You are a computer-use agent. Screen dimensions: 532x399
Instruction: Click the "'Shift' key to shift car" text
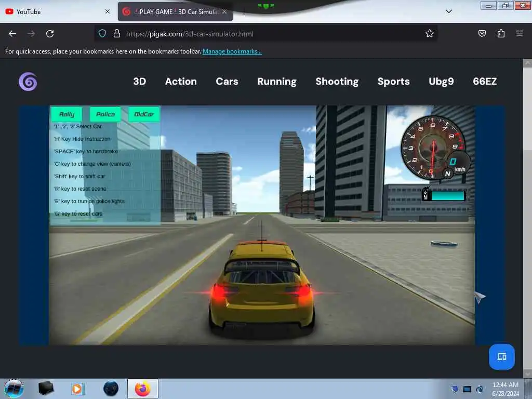(79, 177)
